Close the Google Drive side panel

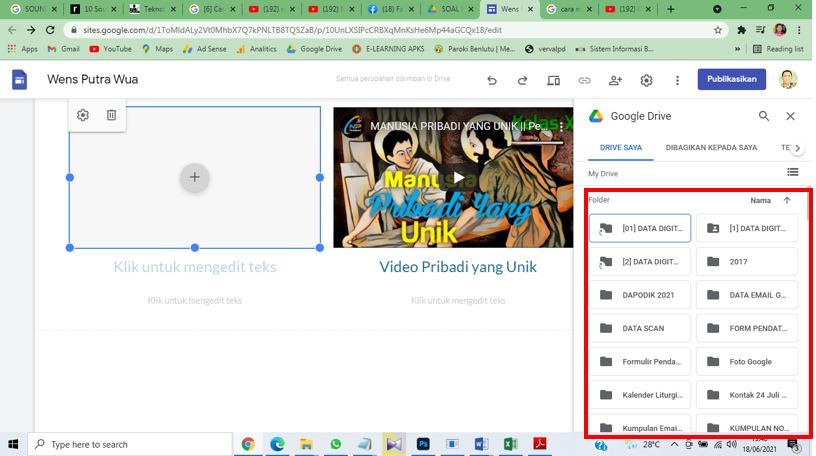[790, 116]
